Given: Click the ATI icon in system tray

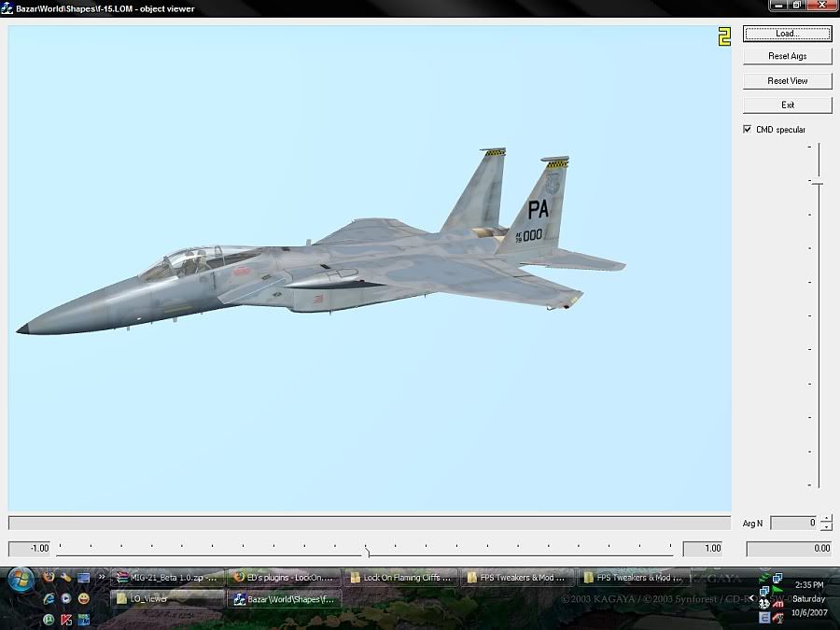Looking at the screenshot, I should coord(777,605).
